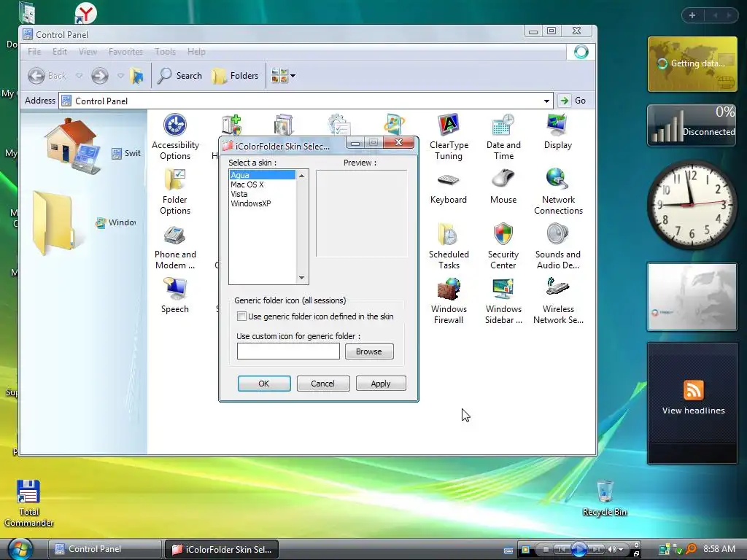Open the Forward history dropdown arrow

120,76
